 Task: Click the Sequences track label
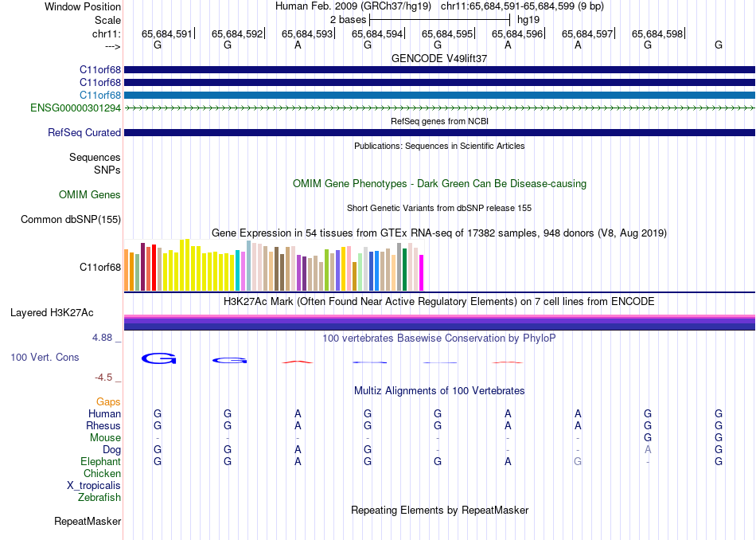[95, 158]
